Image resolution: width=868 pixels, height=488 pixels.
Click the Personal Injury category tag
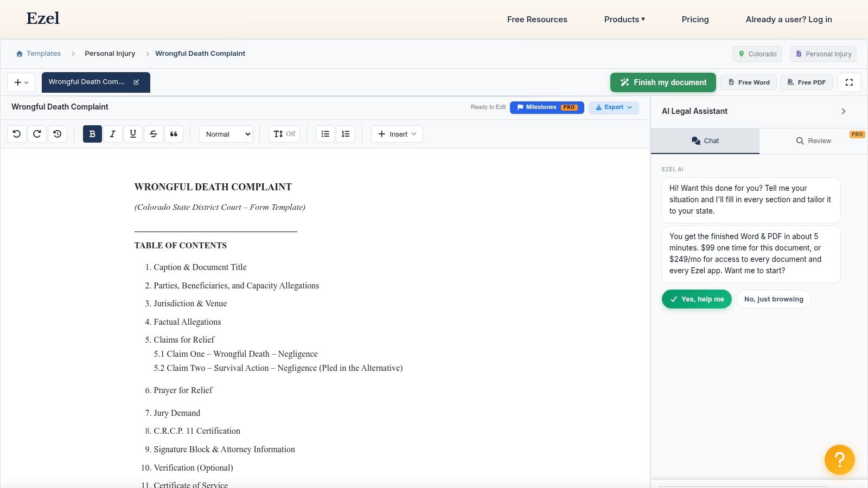tap(823, 54)
